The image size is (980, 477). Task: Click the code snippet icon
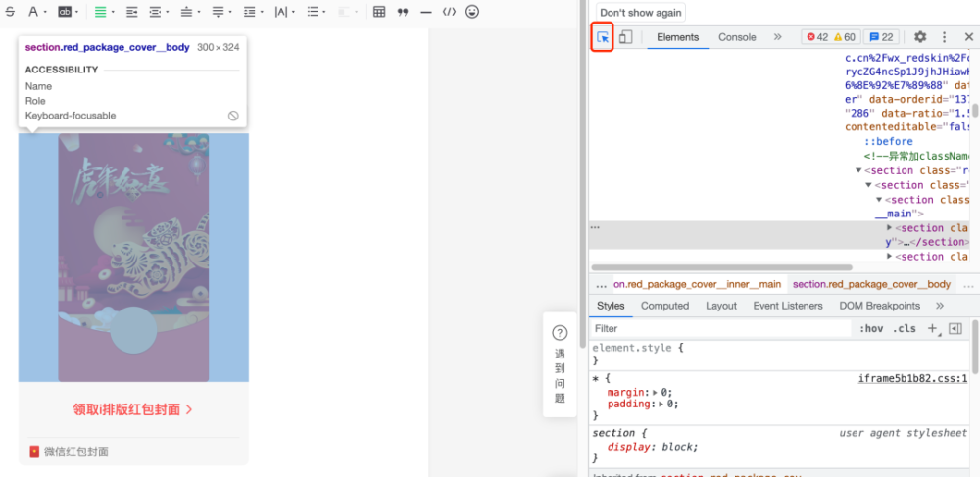449,12
